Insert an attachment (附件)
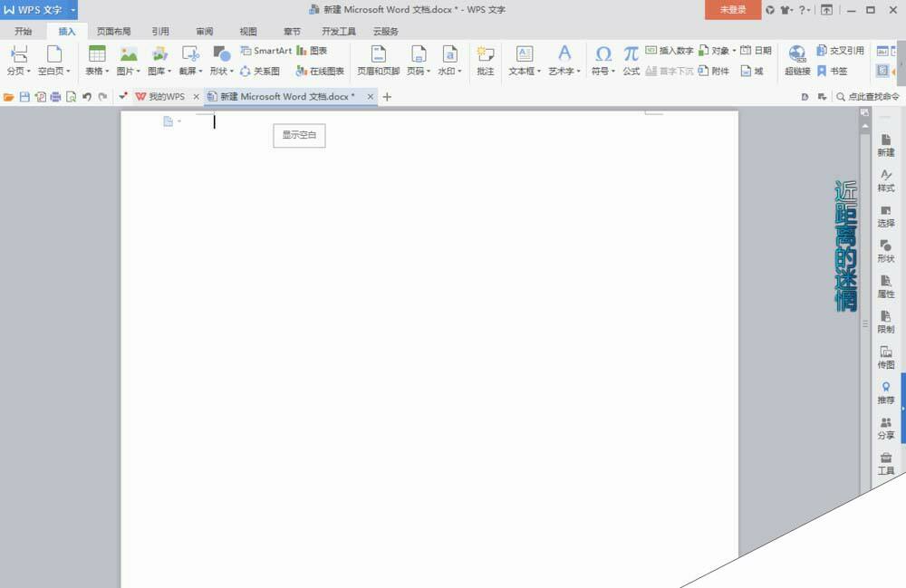This screenshot has width=906, height=588. tap(714, 71)
